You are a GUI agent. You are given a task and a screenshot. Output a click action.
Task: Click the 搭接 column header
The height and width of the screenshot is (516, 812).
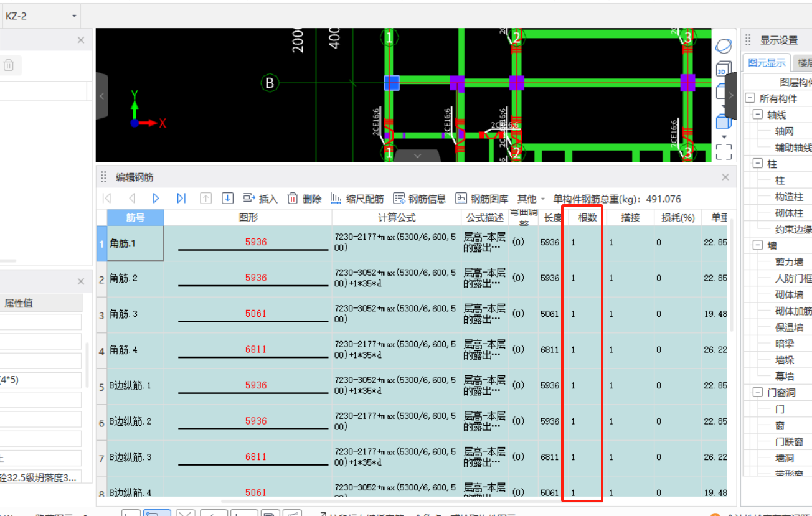click(x=630, y=217)
